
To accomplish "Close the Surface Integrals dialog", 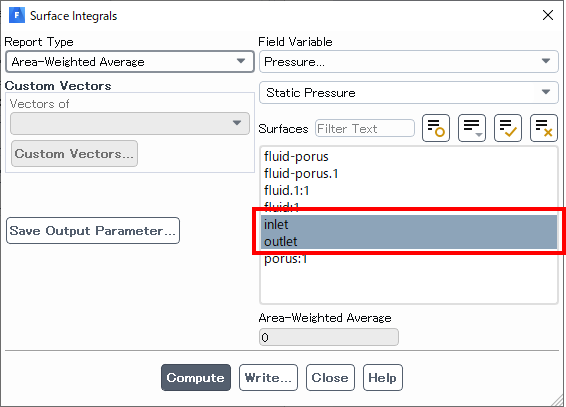I will pyautogui.click(x=548, y=15).
